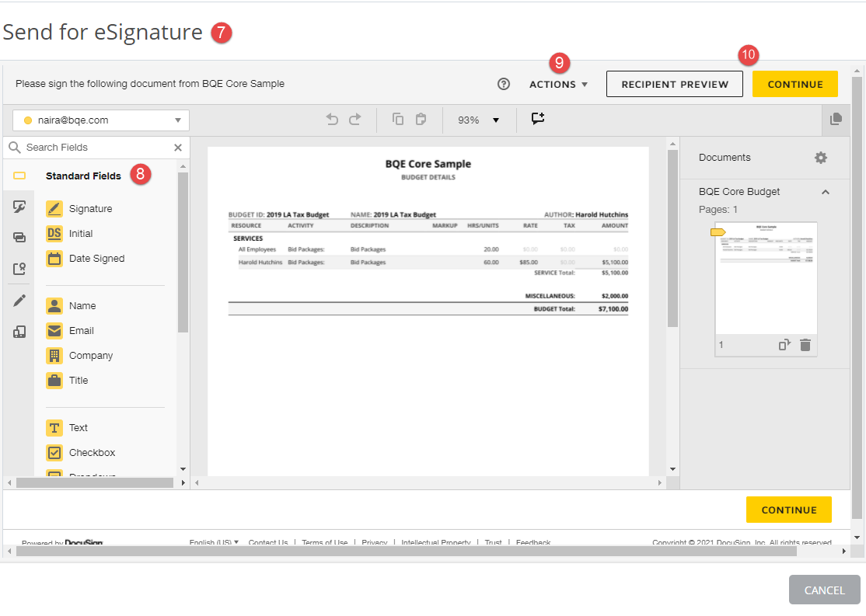Viewport: 866px width, 616px height.
Task: Open the Privacy link
Action: point(375,542)
